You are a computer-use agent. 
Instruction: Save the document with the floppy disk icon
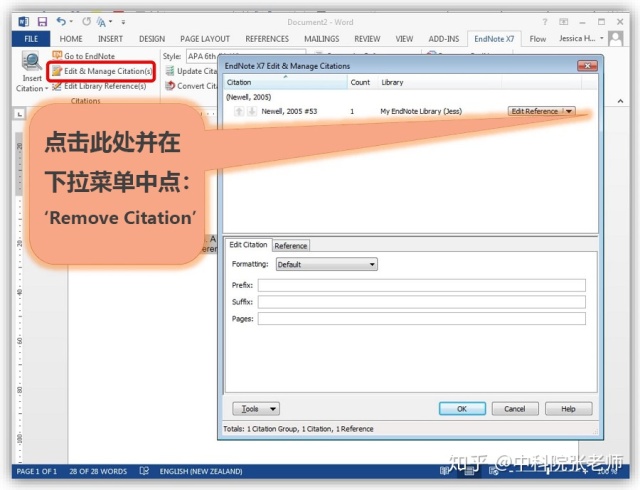pyautogui.click(x=42, y=22)
